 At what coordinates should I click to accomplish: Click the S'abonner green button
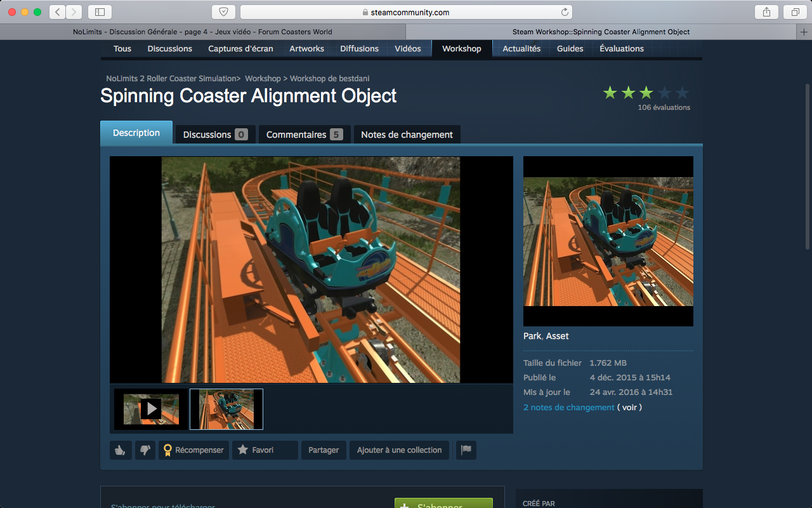443,504
